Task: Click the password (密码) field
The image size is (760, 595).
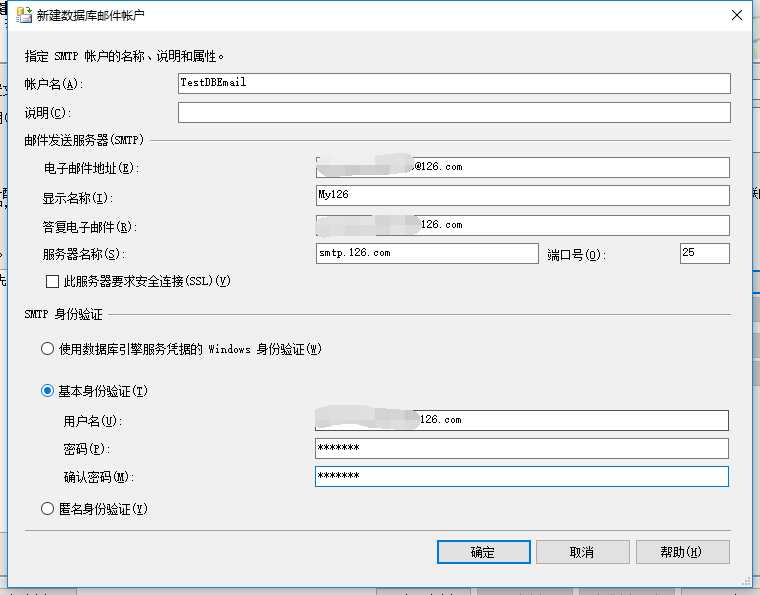Action: 522,448
